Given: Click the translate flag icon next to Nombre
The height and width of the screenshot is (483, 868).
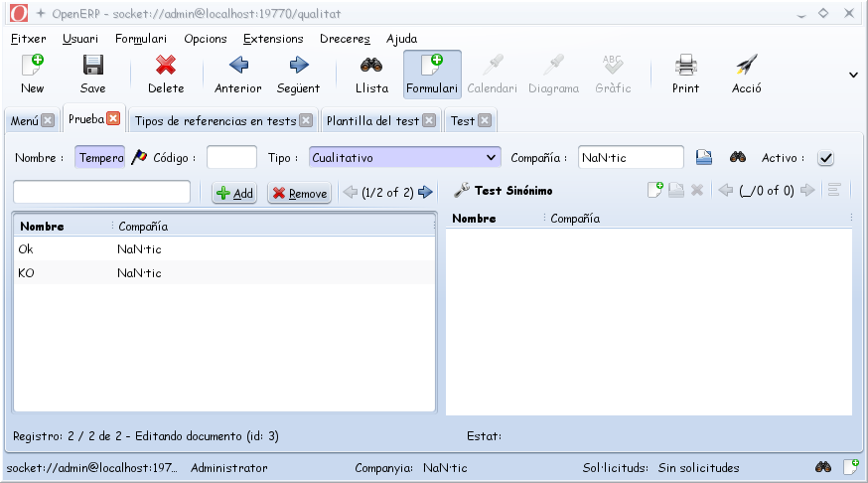Looking at the screenshot, I should click(x=139, y=157).
